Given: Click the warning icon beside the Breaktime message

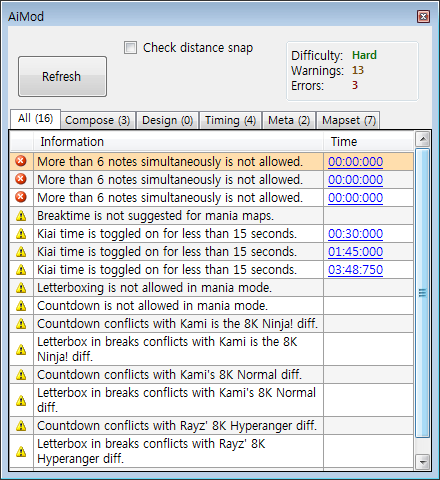Looking at the screenshot, I should coord(21,216).
